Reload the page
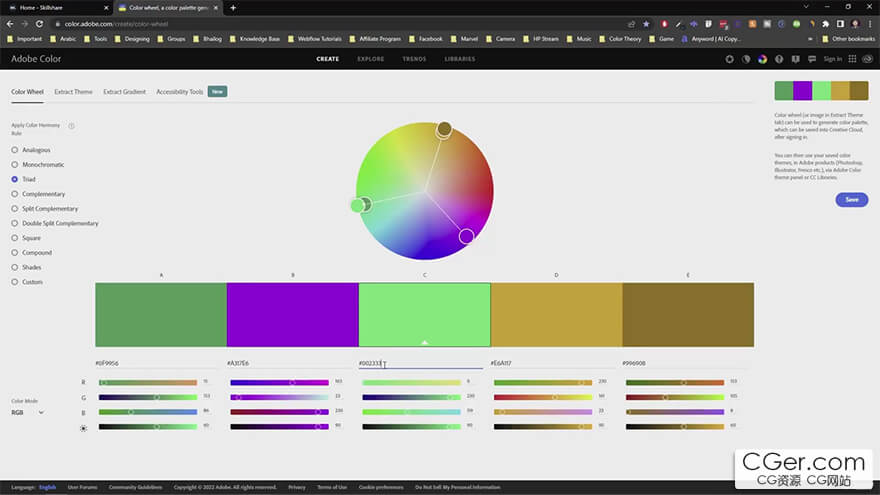 pos(39,24)
